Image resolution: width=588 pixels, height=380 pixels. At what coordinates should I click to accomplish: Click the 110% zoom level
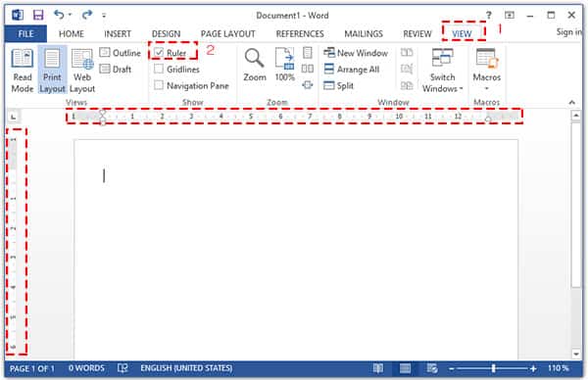559,368
